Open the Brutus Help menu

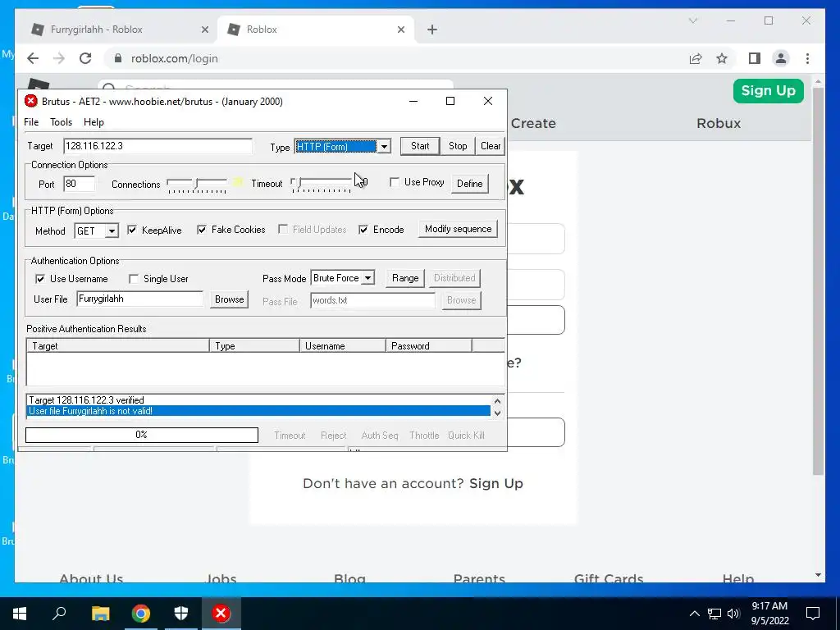point(94,122)
